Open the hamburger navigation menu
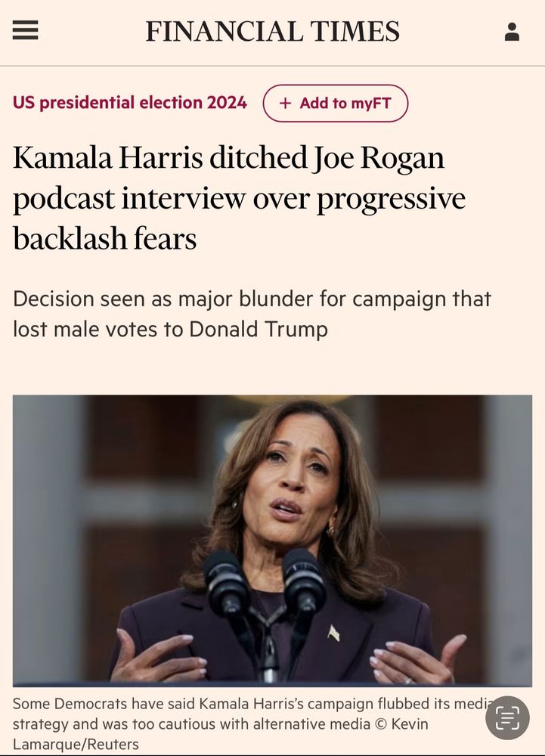 25,31
